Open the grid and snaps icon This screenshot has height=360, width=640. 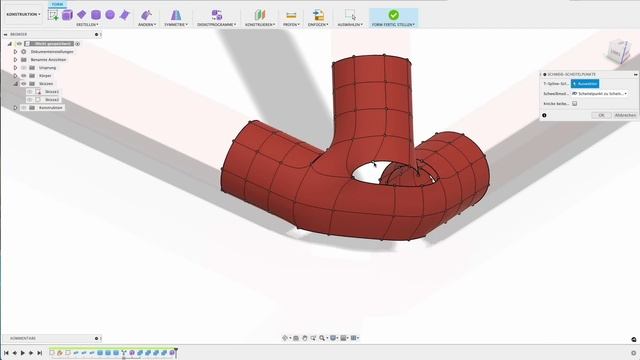point(344,338)
